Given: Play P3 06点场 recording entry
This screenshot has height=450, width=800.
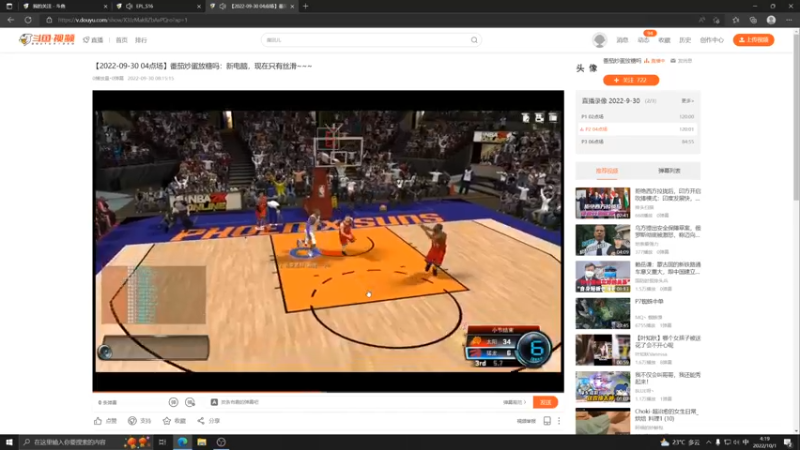Looking at the screenshot, I should (638, 141).
